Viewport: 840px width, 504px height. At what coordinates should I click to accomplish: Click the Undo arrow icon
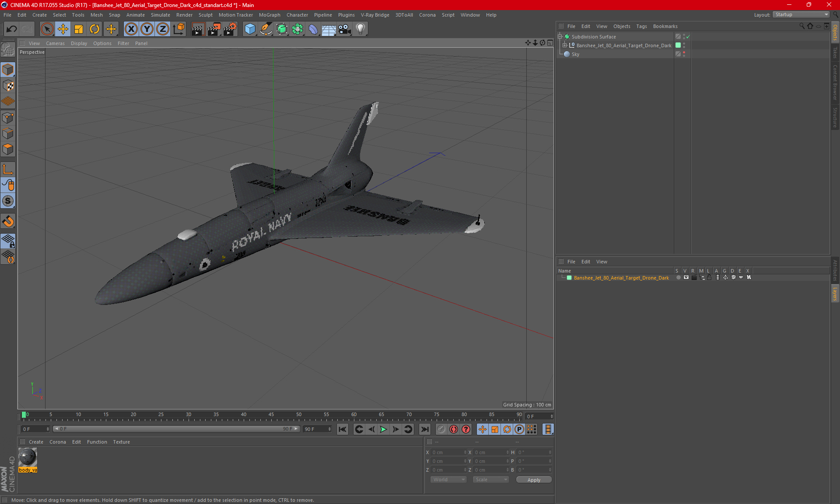12,29
